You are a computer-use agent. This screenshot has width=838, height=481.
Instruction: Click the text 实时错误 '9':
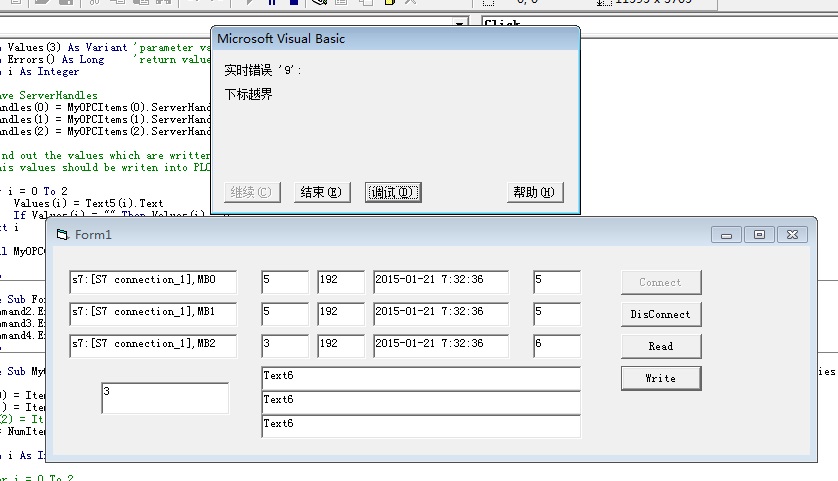(262, 70)
